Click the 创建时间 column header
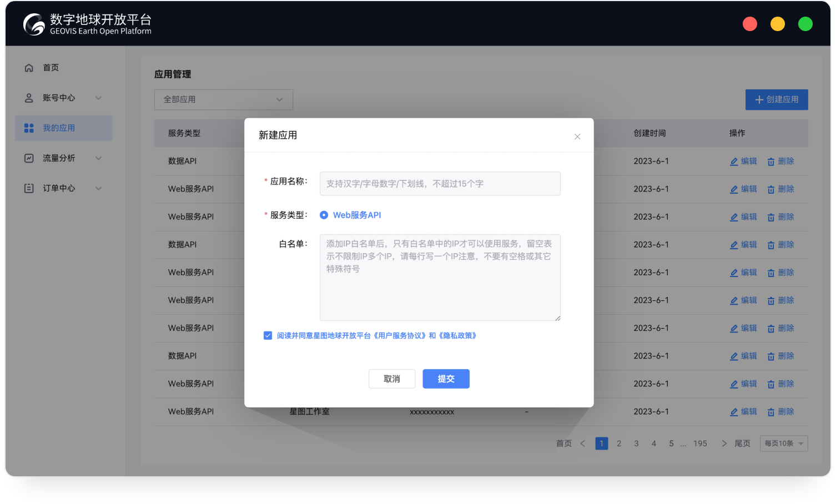Viewport: 836px width, 504px height. tap(650, 133)
